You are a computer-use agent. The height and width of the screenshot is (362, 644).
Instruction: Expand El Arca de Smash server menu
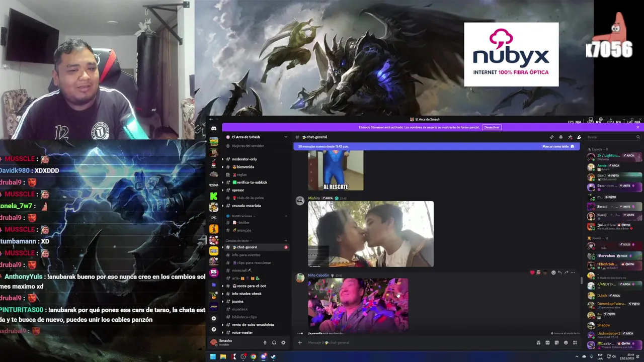tap(286, 137)
